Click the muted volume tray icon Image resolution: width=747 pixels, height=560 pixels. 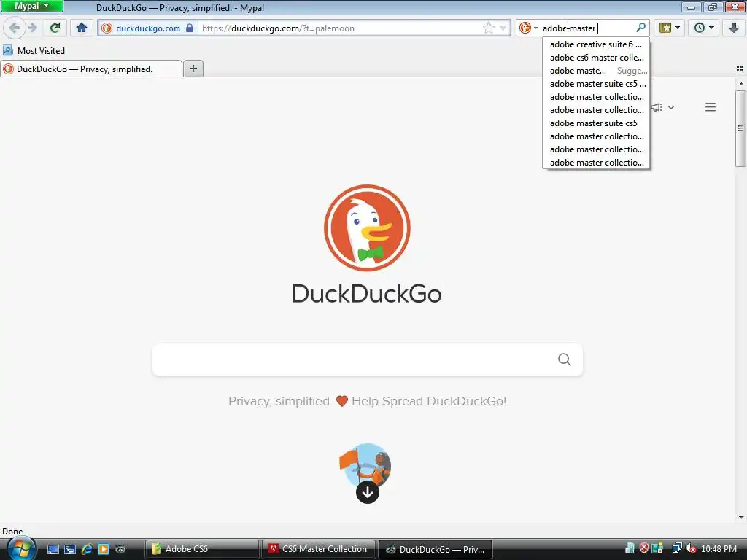coord(691,548)
